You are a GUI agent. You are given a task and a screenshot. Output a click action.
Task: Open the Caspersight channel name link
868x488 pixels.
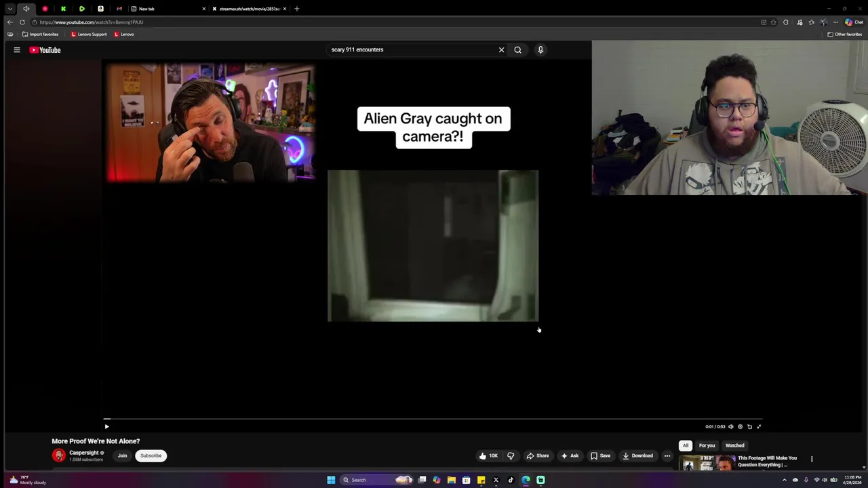(85, 453)
